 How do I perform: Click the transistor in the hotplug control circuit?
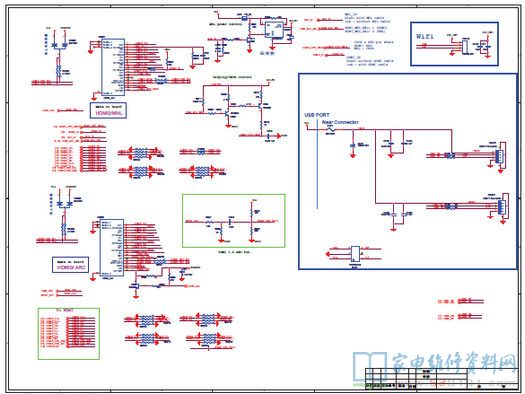[227, 114]
